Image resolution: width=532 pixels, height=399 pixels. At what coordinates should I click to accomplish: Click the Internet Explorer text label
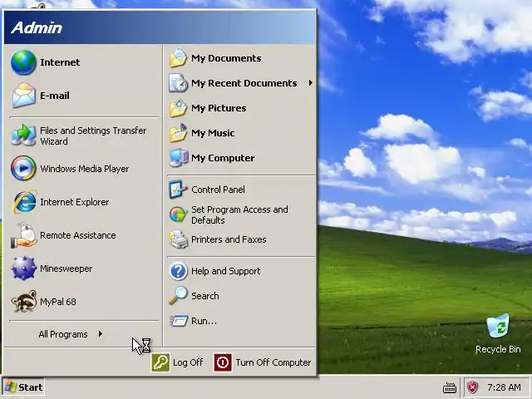pos(74,202)
